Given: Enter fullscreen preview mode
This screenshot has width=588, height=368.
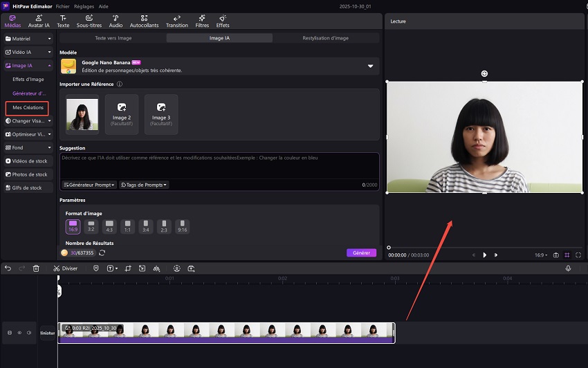Looking at the screenshot, I should (x=578, y=255).
